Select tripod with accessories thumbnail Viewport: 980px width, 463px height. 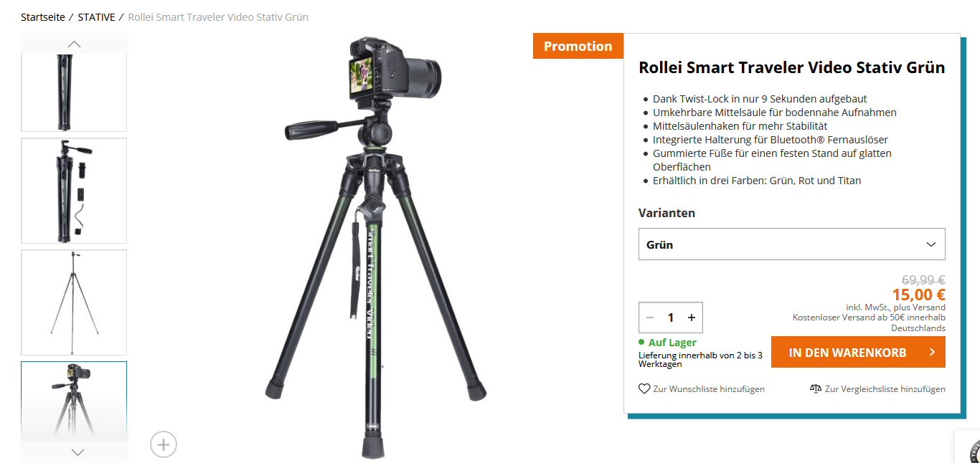coord(74,191)
